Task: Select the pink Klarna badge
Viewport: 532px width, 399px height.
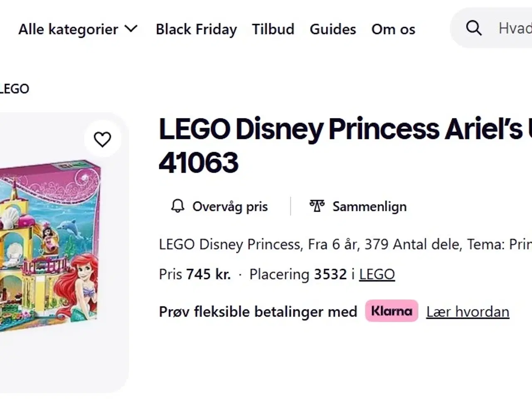Action: click(x=391, y=311)
